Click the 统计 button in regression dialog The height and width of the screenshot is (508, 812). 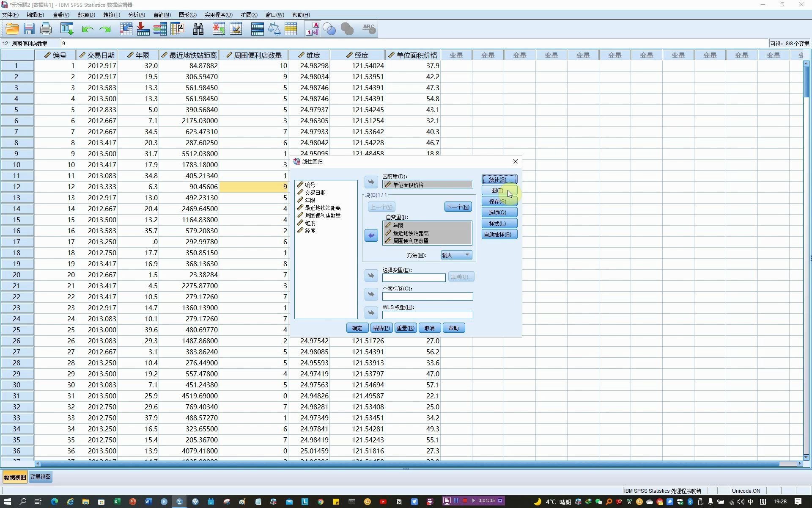499,179
